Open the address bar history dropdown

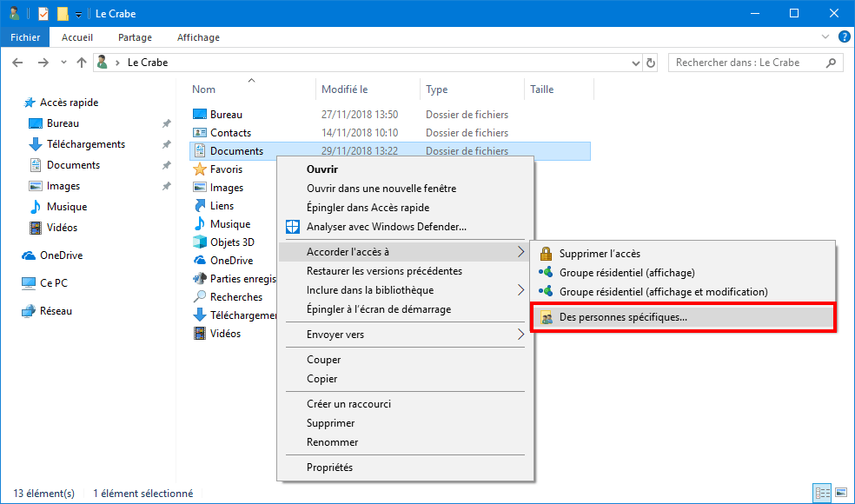point(636,63)
